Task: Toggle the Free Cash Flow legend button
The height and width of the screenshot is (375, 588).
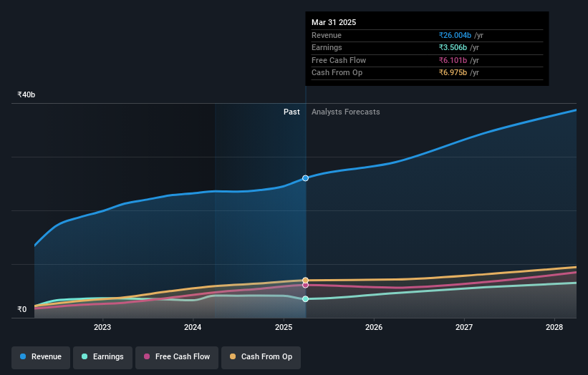Action: click(177, 357)
